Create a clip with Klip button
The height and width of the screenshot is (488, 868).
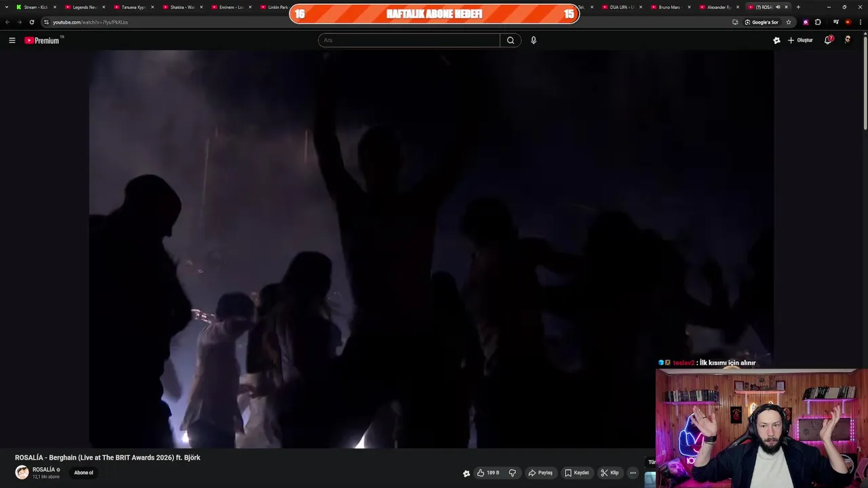point(610,473)
